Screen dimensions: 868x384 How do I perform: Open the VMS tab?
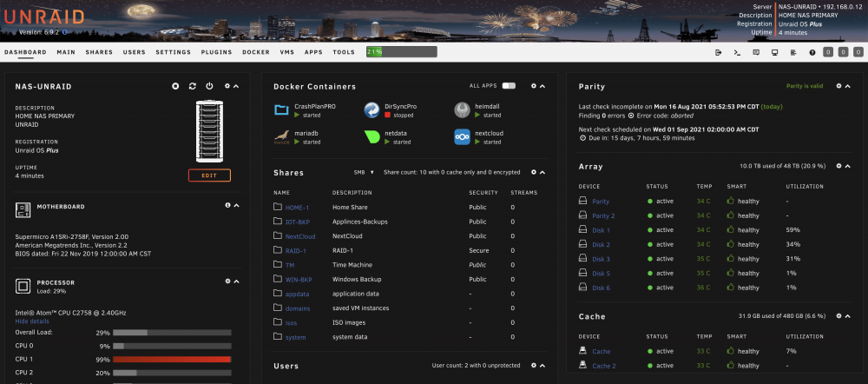coord(286,53)
